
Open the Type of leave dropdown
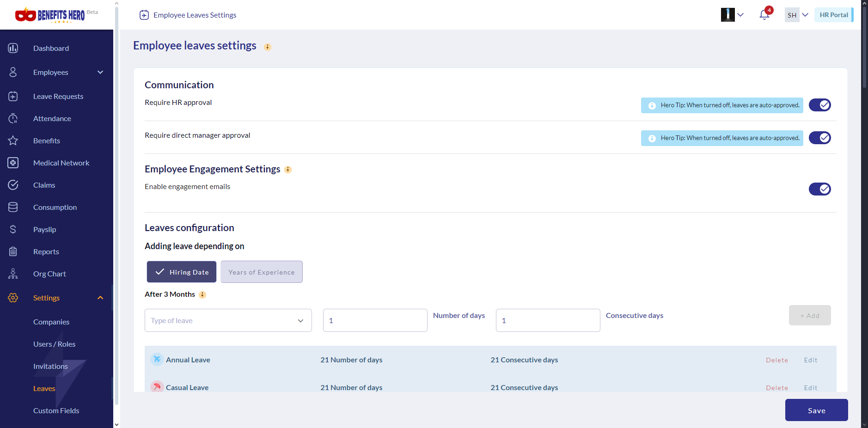pos(228,320)
